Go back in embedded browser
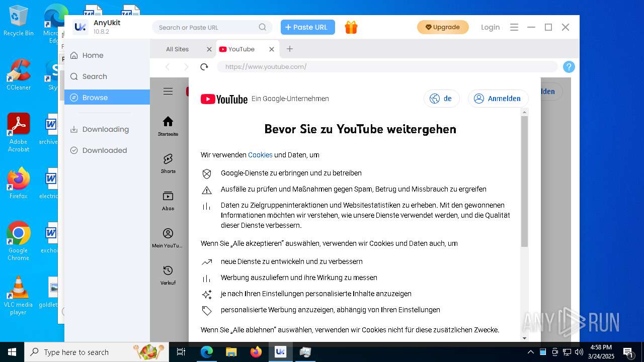Image resolution: width=644 pixels, height=362 pixels. pos(168,67)
